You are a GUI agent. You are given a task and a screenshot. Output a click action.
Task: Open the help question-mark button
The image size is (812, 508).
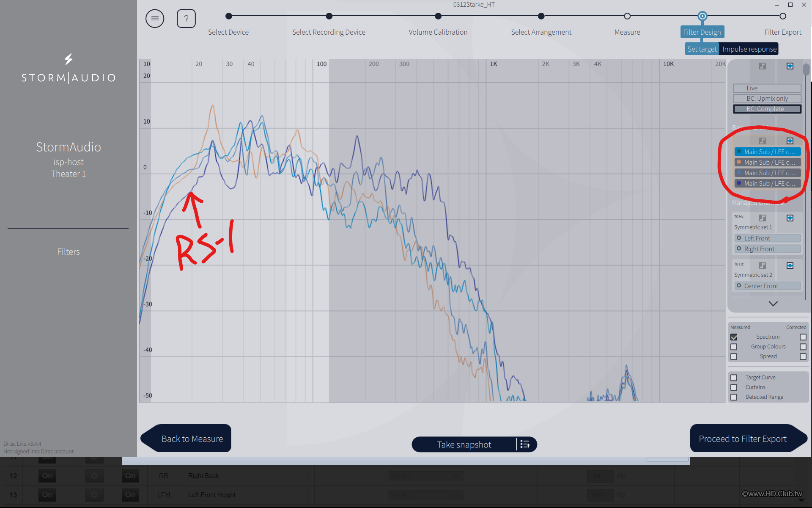pos(186,19)
